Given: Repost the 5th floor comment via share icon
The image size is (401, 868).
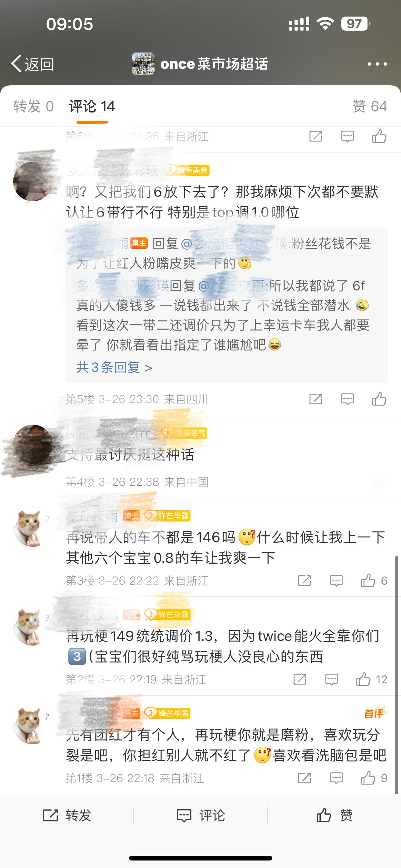Looking at the screenshot, I should [x=315, y=399].
